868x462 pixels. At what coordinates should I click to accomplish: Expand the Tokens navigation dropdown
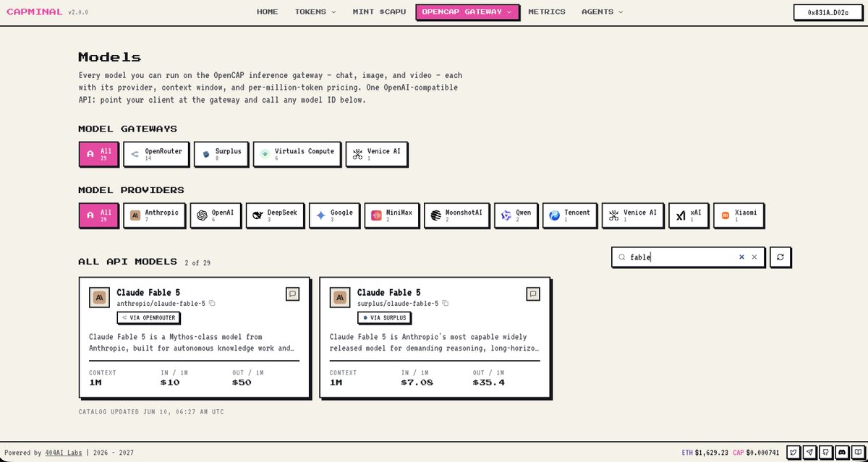point(315,12)
